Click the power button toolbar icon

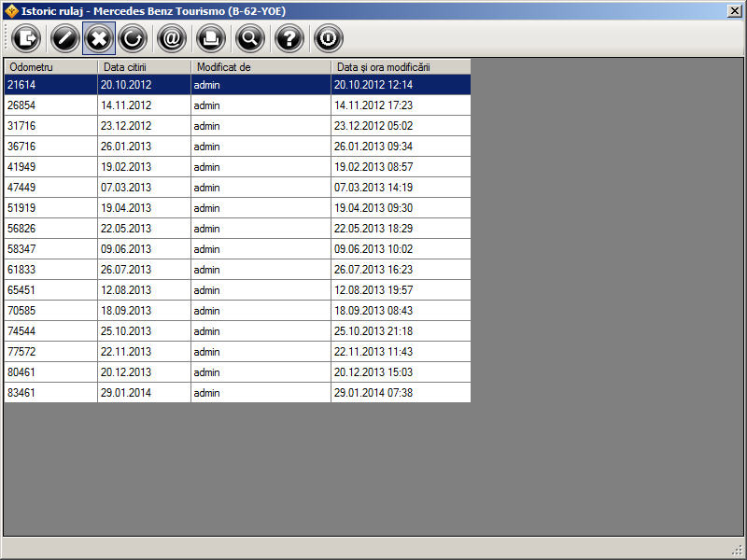tap(328, 38)
